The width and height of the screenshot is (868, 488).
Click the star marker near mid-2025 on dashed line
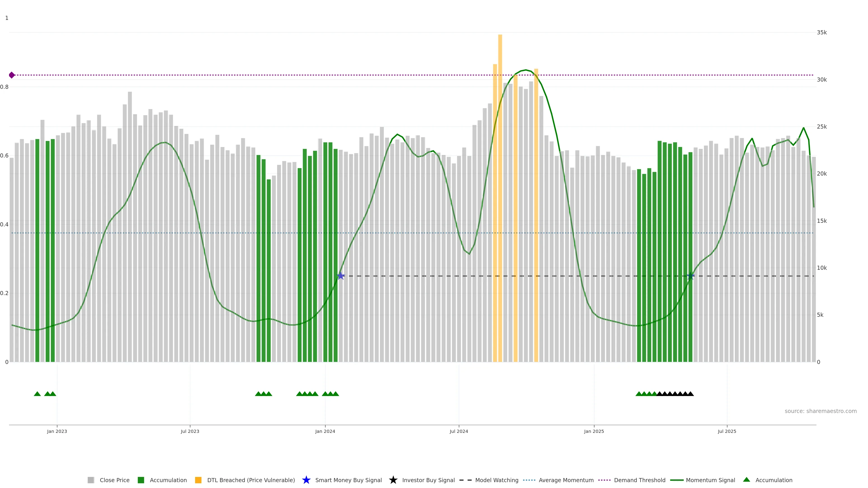690,276
